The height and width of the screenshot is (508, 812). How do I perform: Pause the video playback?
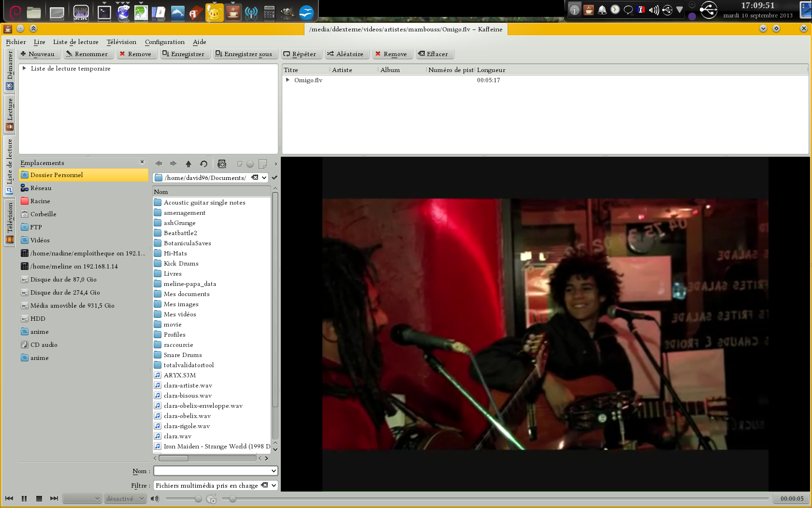pos(24,498)
